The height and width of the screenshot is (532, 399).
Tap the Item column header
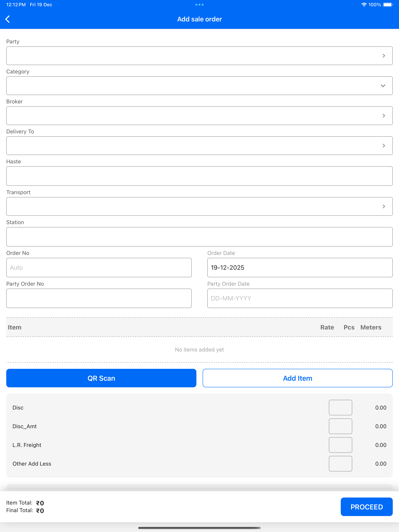point(14,327)
